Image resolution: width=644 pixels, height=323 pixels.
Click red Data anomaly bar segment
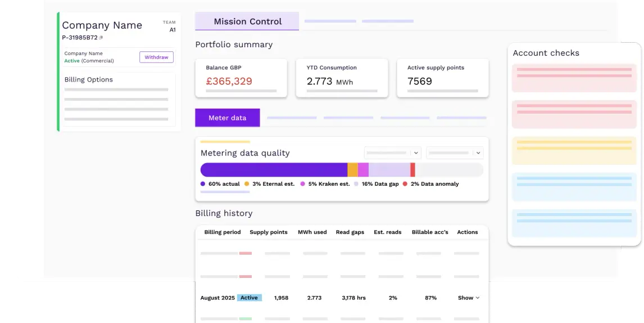(413, 170)
